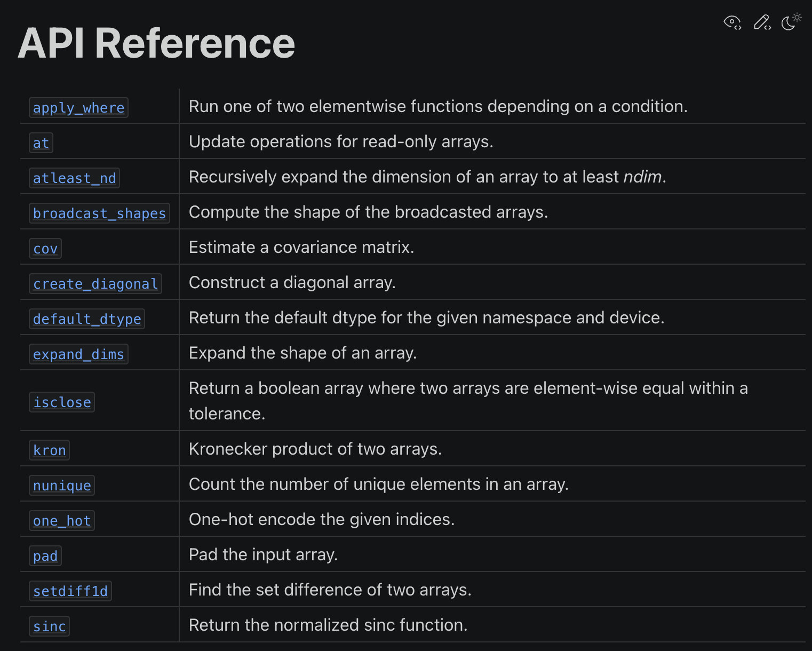Screen dimensions: 812x651
Task: Open atleast_nd documentation link
Action: coord(74,178)
